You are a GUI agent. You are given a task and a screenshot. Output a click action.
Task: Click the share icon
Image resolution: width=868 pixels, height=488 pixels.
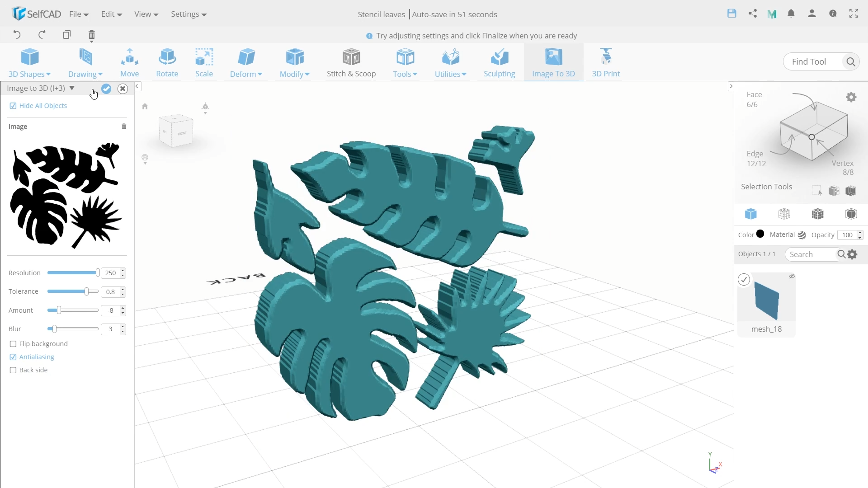pyautogui.click(x=753, y=14)
